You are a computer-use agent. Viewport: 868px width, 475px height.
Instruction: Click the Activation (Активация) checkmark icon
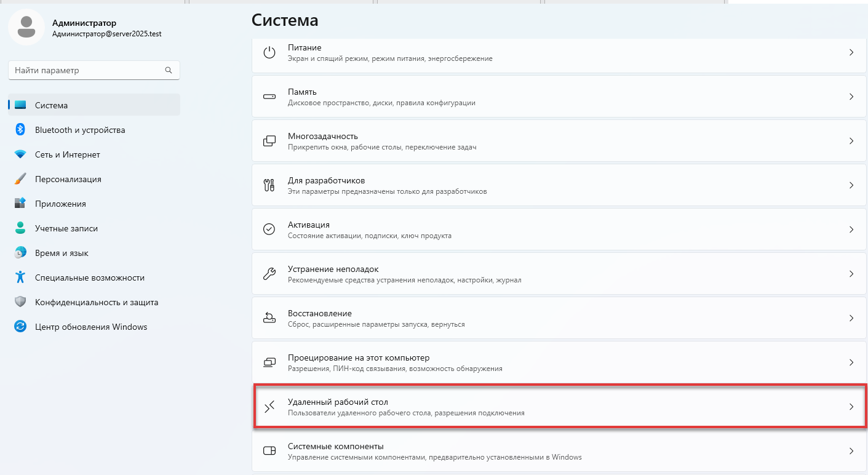(269, 230)
